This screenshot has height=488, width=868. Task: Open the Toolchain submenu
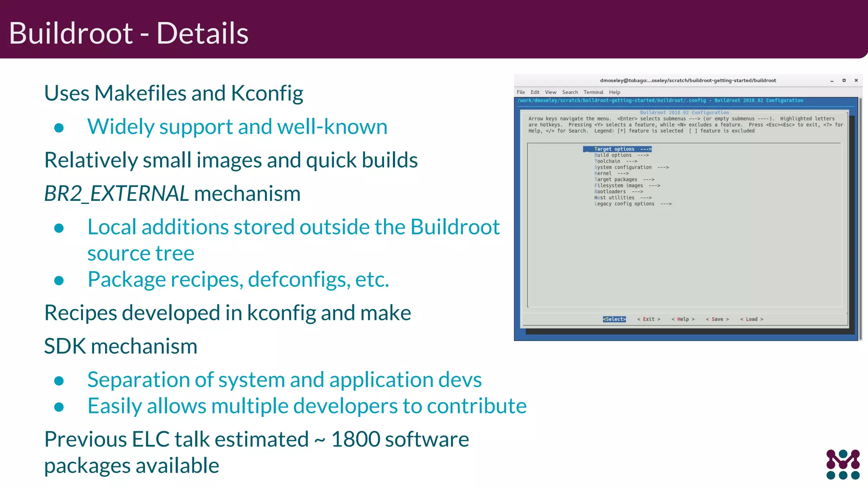point(615,161)
